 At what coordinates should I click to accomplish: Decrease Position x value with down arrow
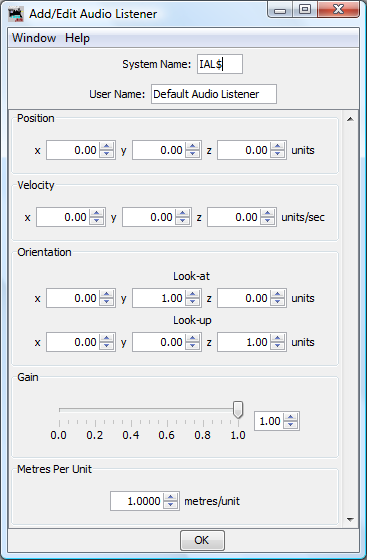coord(106,154)
